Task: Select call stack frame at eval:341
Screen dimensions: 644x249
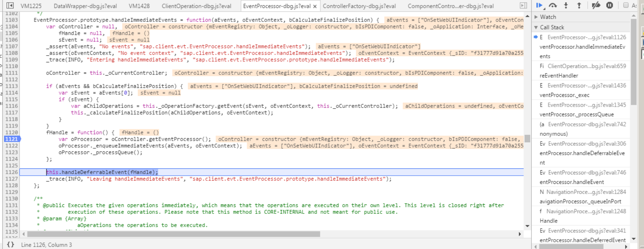Action: 582,235
